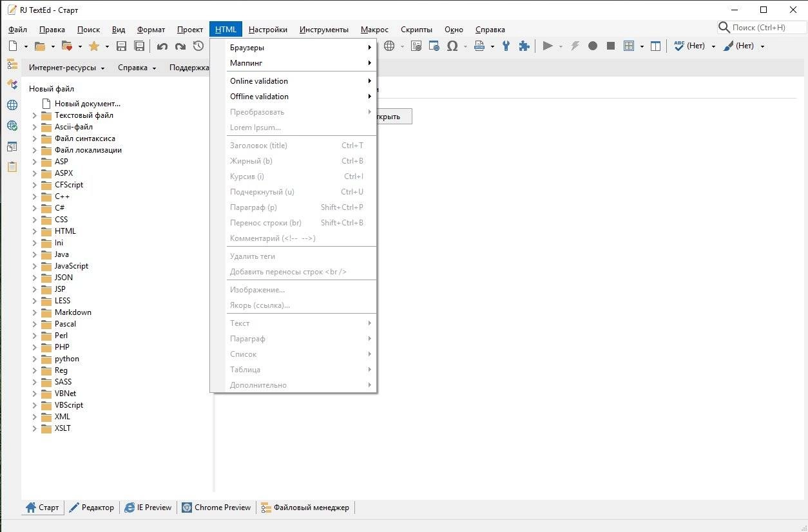Click the Undo arrow icon
Viewport: 808px width, 532px height.
coord(162,46)
